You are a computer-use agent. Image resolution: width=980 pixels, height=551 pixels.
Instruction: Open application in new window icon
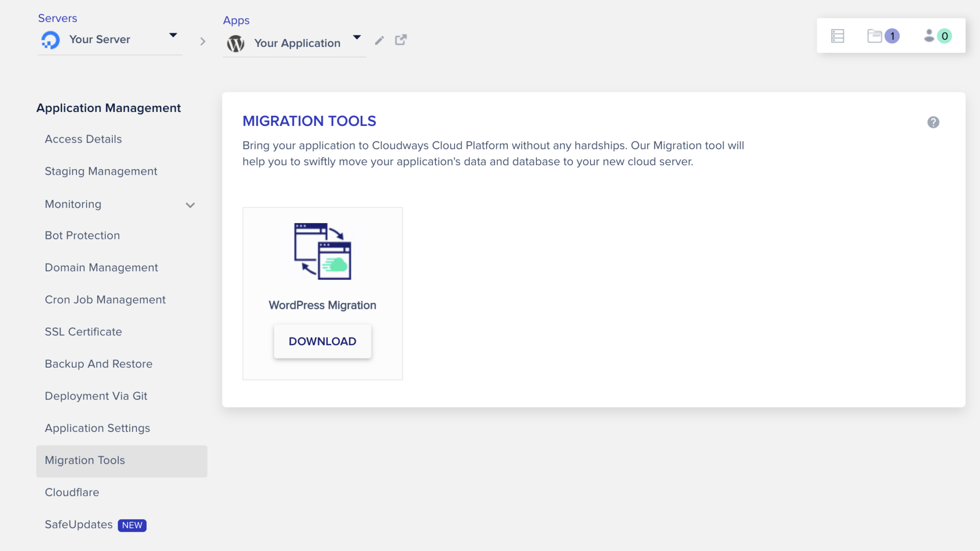click(401, 40)
